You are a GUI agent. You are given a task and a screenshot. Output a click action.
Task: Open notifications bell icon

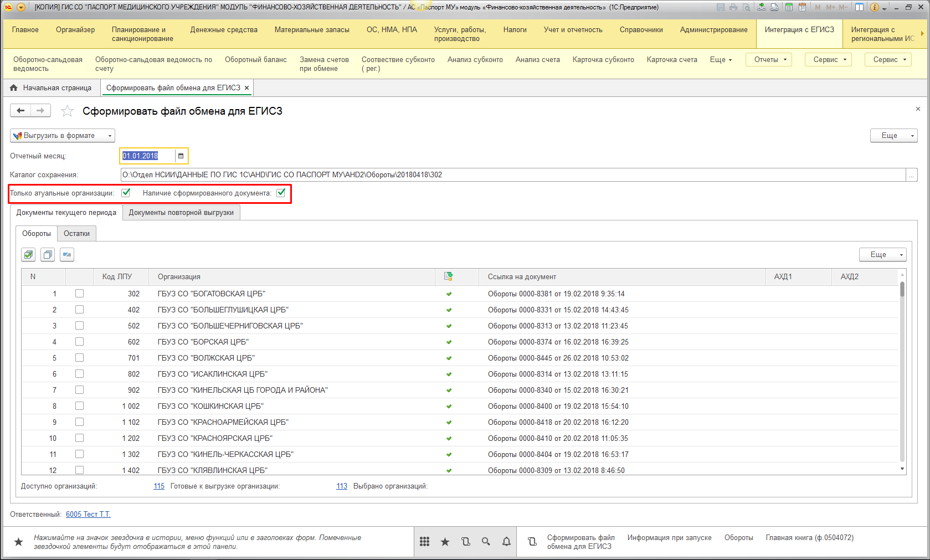(506, 542)
